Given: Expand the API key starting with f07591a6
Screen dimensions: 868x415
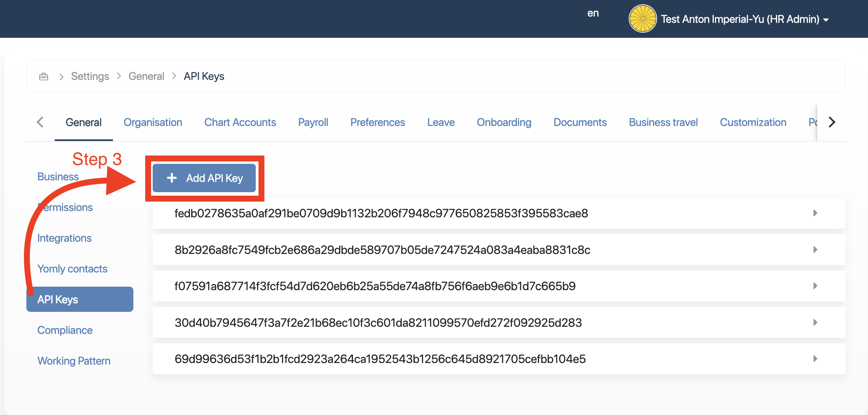Looking at the screenshot, I should [x=815, y=286].
